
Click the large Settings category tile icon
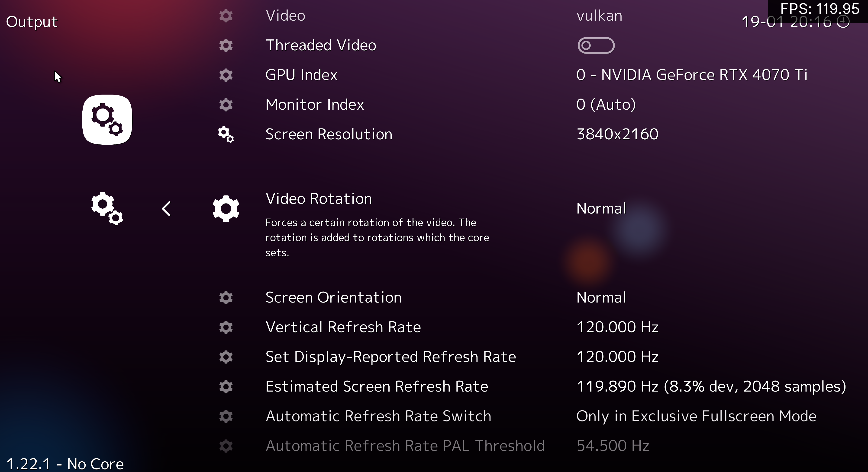coord(107,120)
